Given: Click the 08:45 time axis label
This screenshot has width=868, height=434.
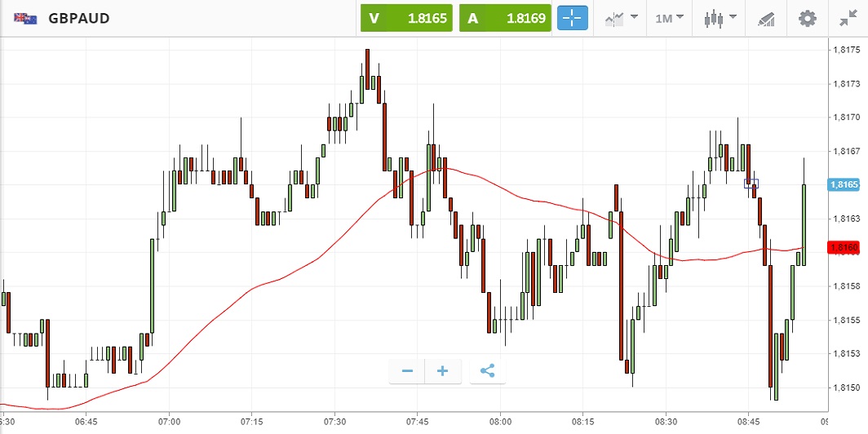Looking at the screenshot, I should 748,422.
